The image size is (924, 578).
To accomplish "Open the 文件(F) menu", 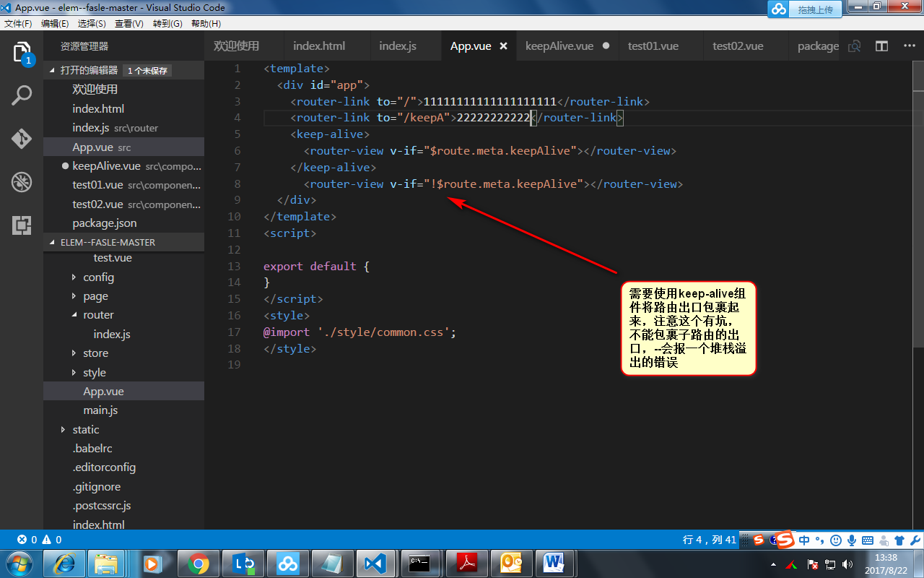I will (18, 24).
